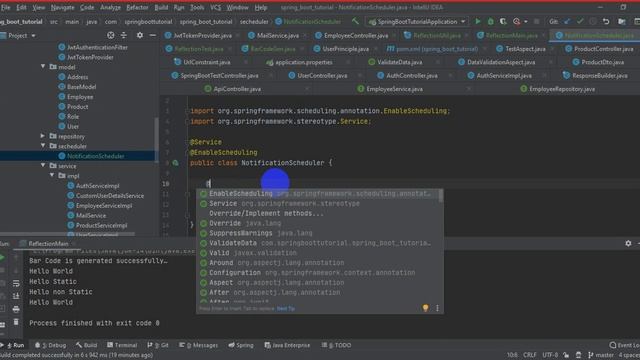Open the completion popup more options menu
Viewport: 640px width, 360px height.
[x=437, y=308]
